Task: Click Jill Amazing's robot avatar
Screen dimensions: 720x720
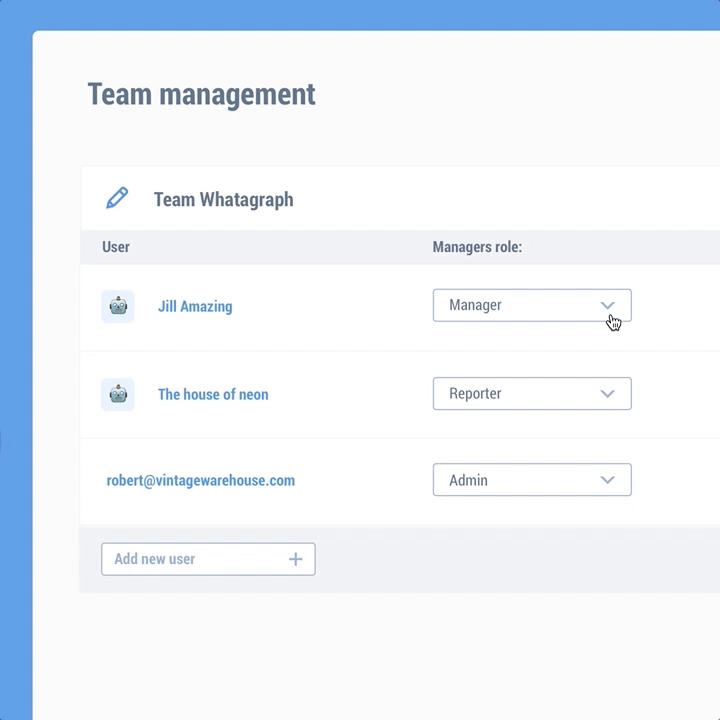Action: coord(118,306)
